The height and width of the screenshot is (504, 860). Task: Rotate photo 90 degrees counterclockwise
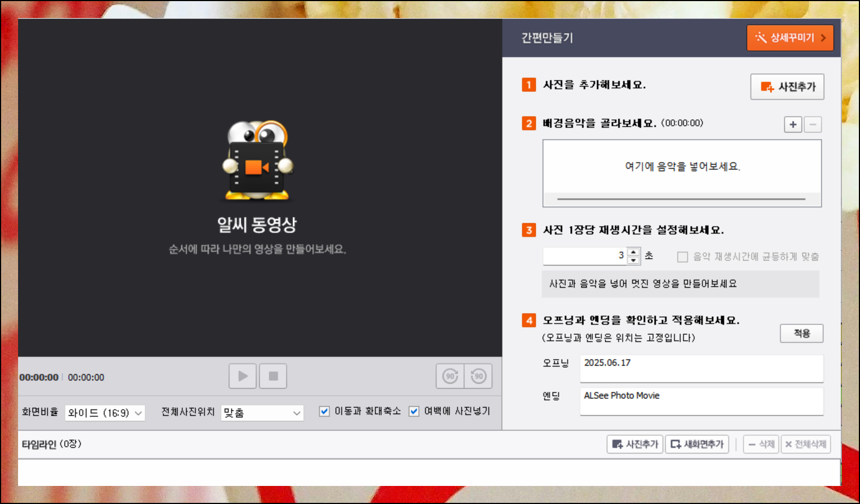click(479, 376)
